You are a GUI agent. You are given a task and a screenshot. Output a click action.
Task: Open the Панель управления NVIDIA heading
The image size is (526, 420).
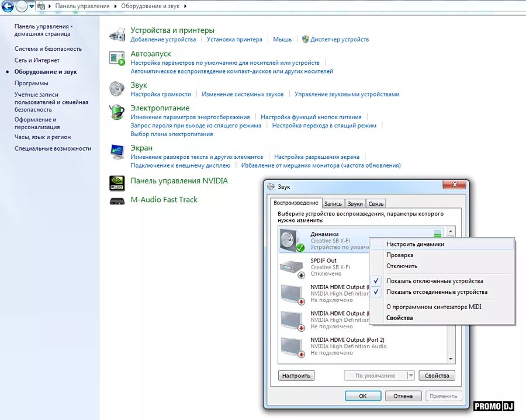pos(179,181)
